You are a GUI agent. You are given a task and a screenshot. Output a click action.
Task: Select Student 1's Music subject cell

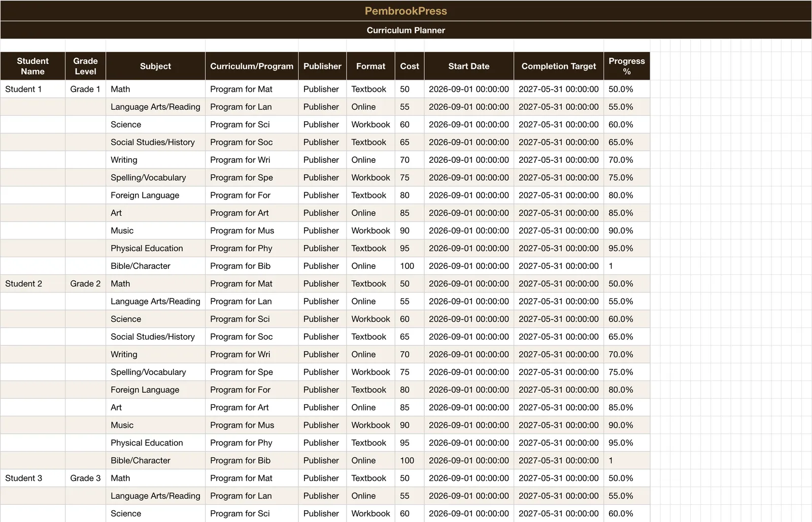(x=155, y=230)
